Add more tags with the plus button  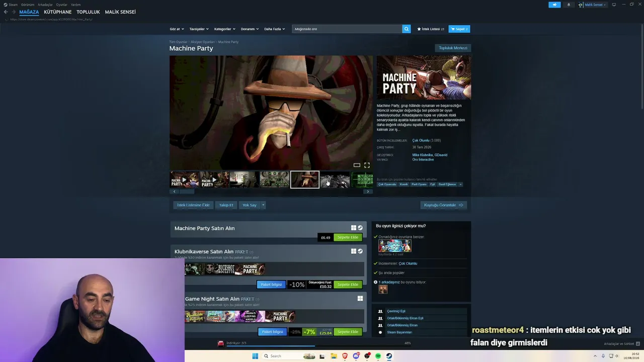460,185
